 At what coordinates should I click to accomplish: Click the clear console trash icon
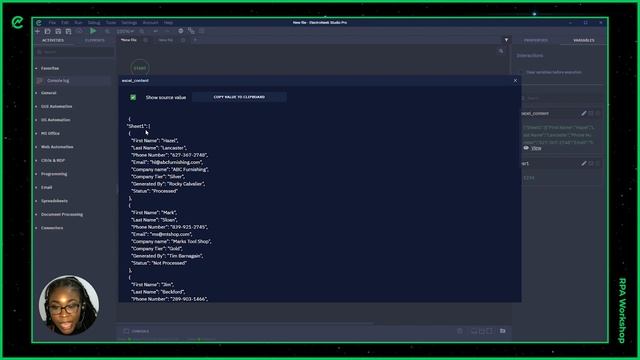coord(460,331)
